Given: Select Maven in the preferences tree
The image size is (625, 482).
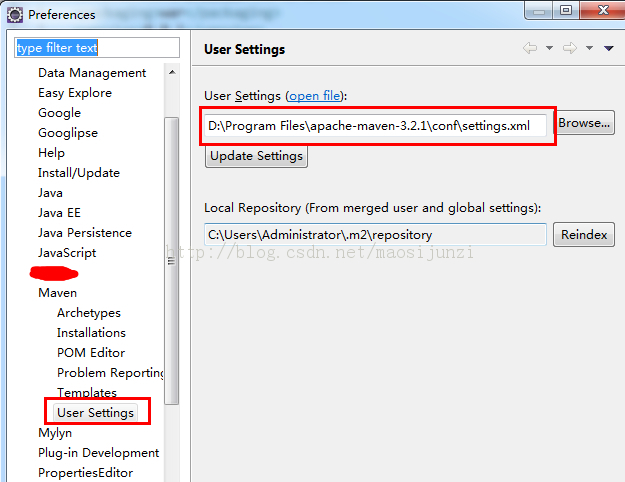Looking at the screenshot, I should click(57, 293).
